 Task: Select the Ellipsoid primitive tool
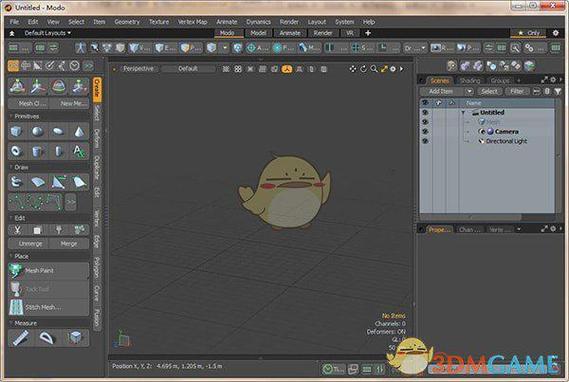(58, 131)
